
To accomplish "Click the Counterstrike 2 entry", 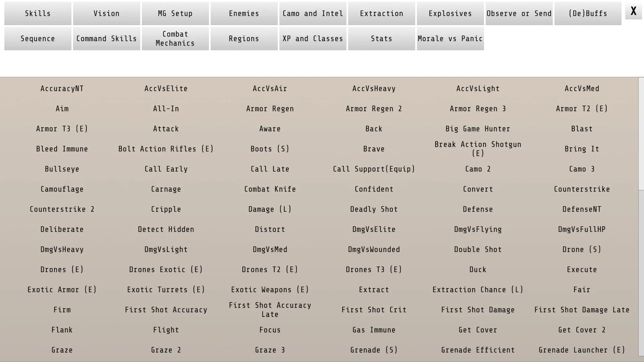I will coord(62,209).
